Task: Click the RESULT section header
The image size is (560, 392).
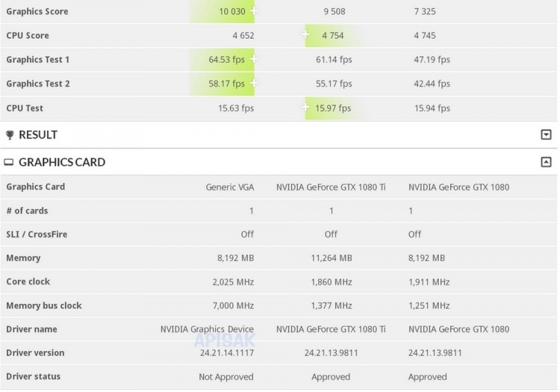Action: [x=38, y=135]
